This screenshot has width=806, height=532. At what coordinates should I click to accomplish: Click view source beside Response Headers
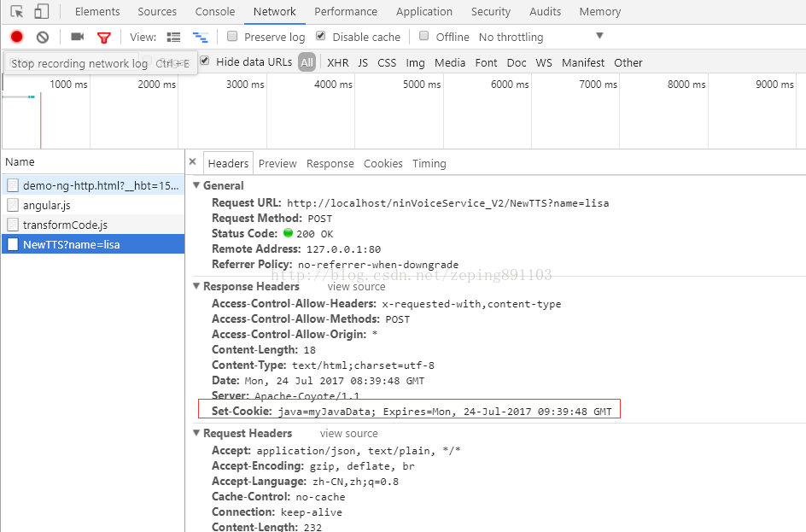356,286
